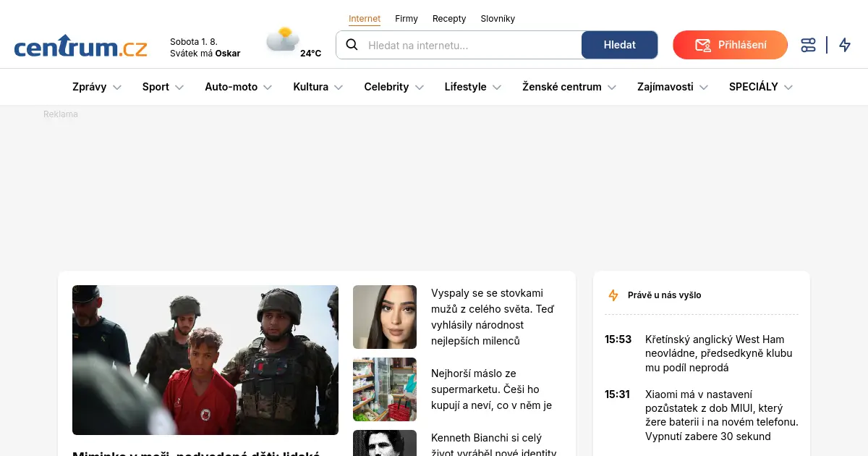This screenshot has width=868, height=456.
Task: Click the Přihlášení login button
Action: pos(730,45)
